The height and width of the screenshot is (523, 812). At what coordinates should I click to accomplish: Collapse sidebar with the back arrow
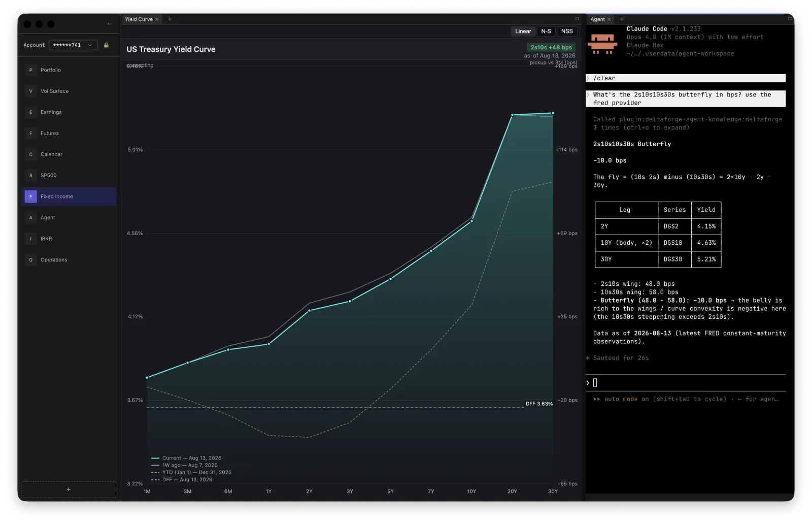[x=110, y=24]
